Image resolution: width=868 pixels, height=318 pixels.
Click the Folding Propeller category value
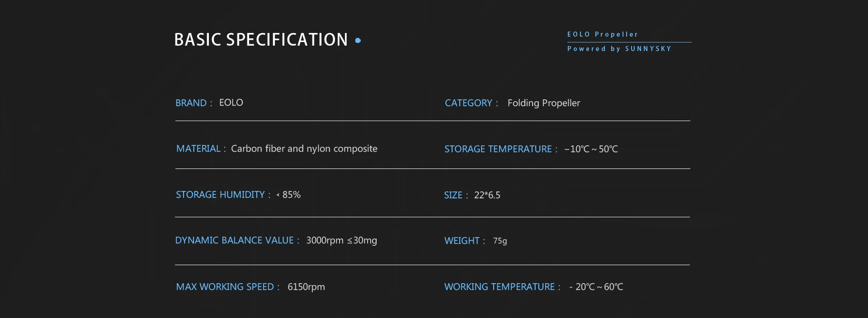[x=543, y=103]
